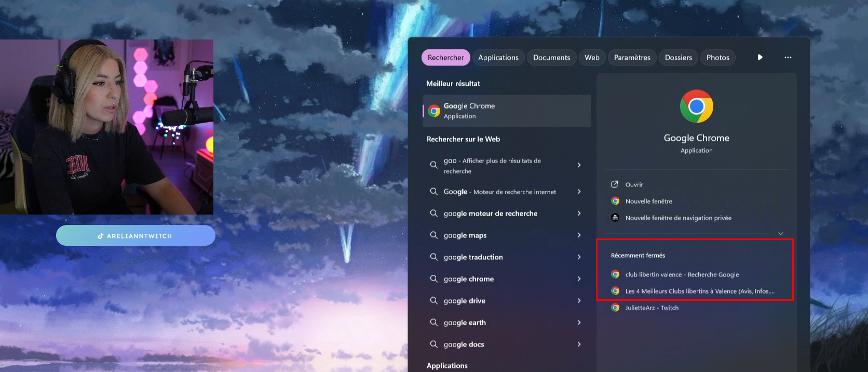The height and width of the screenshot is (372, 868).
Task: Click the 'Applications' section heading at bottom
Action: coord(447,366)
